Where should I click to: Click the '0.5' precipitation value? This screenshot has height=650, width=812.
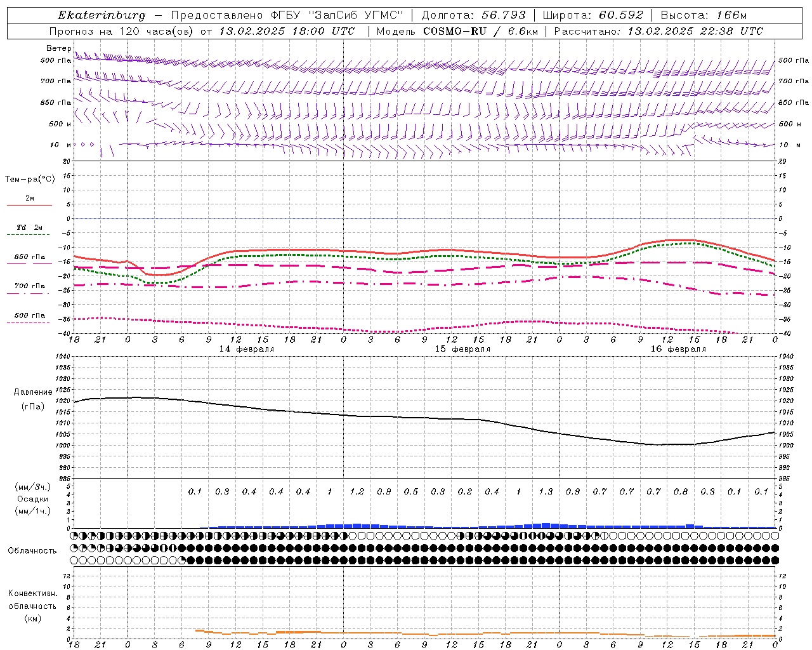point(411,491)
